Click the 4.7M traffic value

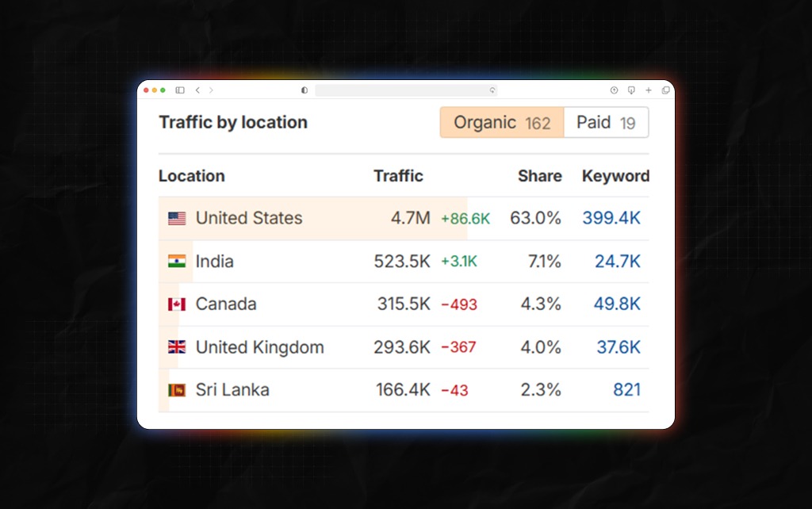coord(411,218)
